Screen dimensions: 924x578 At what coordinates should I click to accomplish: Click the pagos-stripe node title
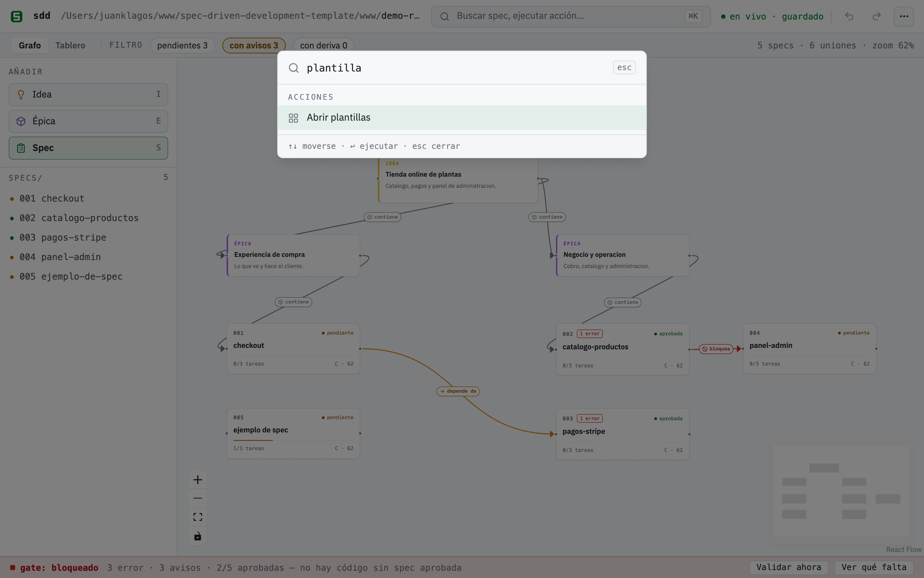tap(583, 432)
